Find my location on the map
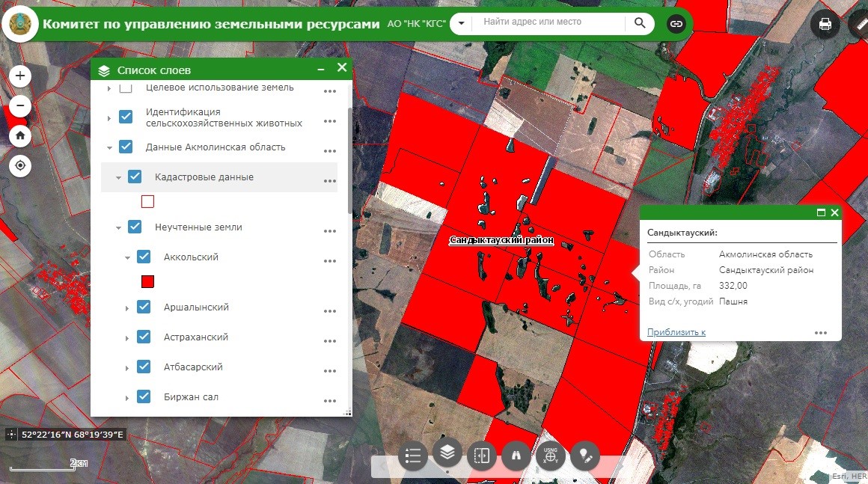868x484 pixels. [x=20, y=165]
